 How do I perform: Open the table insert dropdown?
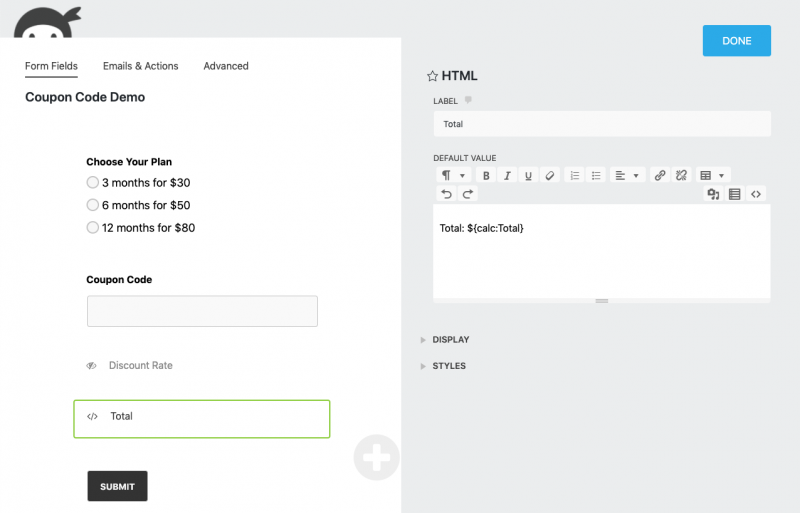tap(713, 175)
